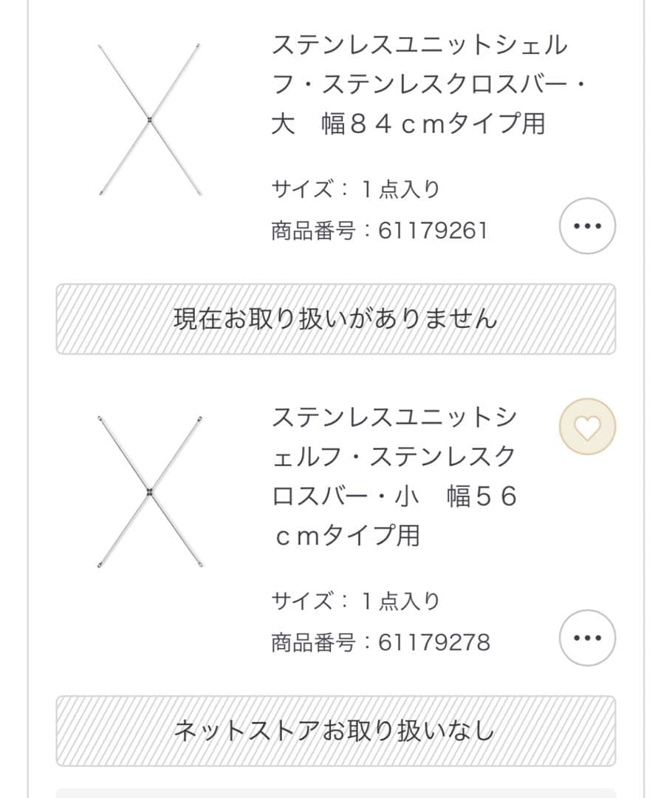
Task: Open the small 56cm cross bar product image
Action: tap(150, 492)
